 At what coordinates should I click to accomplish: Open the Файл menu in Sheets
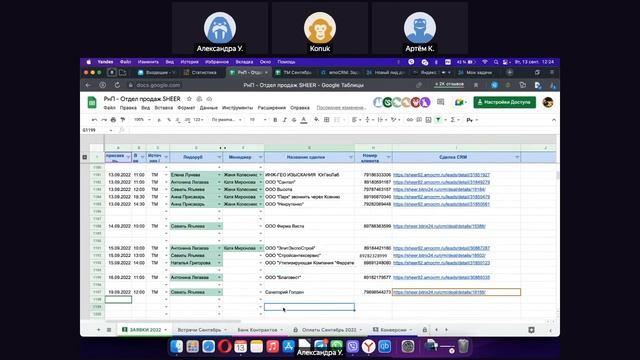pos(109,108)
